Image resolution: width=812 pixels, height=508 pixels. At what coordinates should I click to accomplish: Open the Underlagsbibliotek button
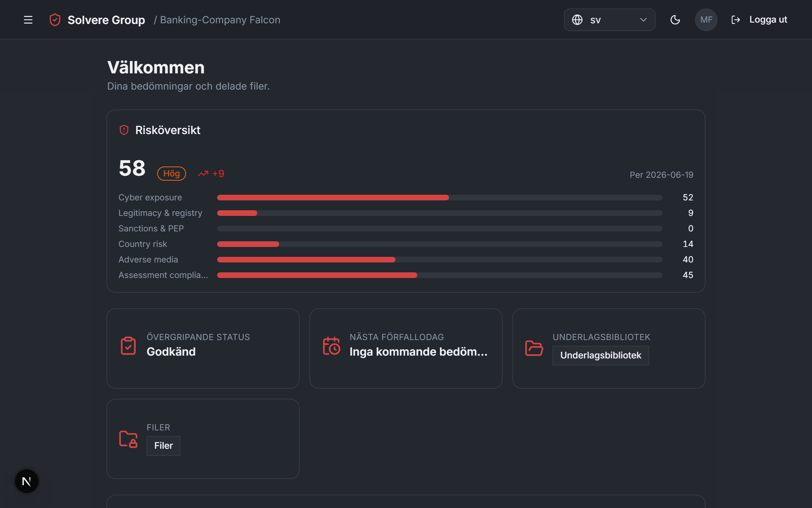coord(601,355)
